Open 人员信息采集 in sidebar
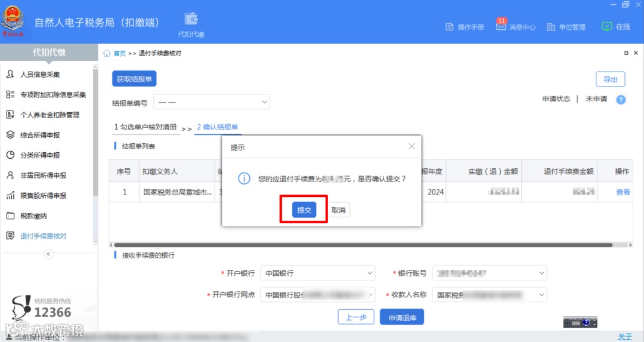Screen dimensions: 644x342 pyautogui.click(x=40, y=75)
